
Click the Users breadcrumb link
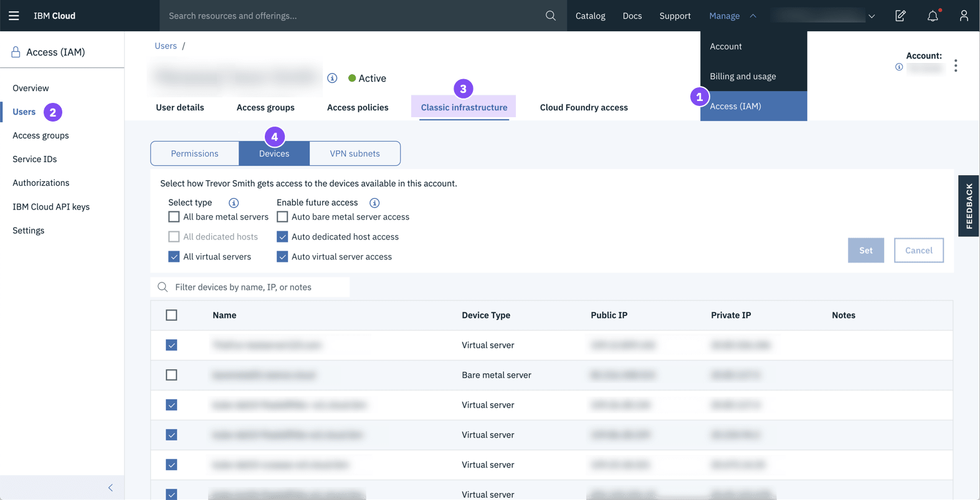click(x=166, y=46)
